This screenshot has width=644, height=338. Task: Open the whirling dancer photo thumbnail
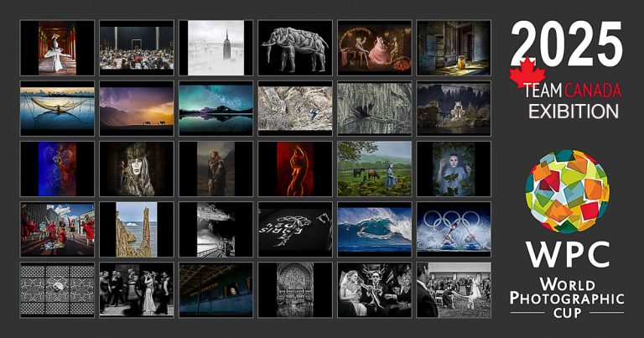pos(56,48)
